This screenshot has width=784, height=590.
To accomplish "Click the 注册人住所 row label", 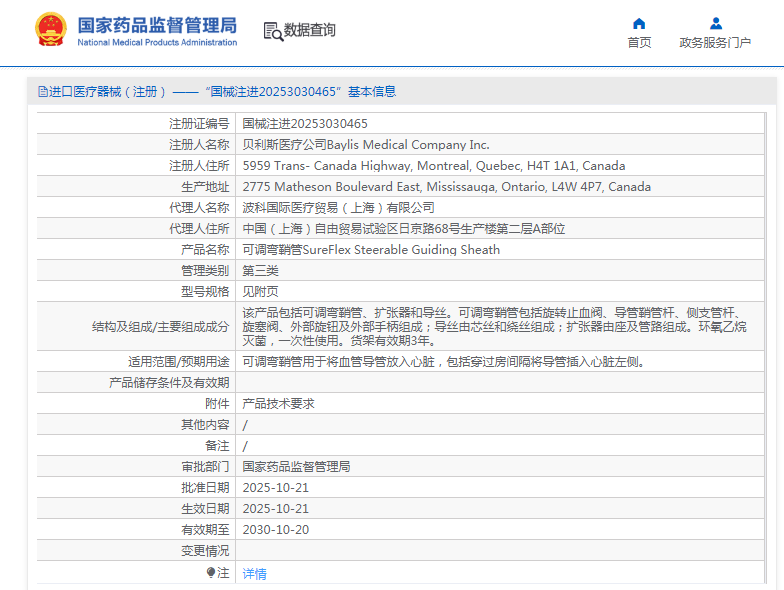I will 199,166.
